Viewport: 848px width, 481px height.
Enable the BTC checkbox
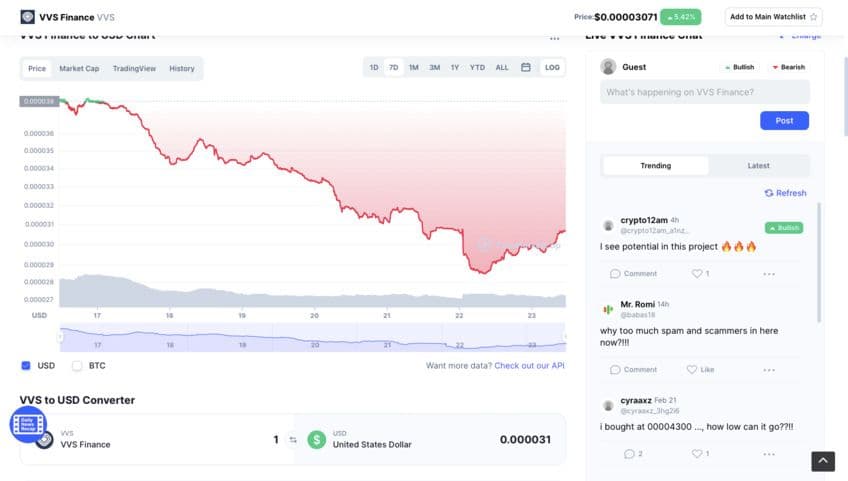77,366
